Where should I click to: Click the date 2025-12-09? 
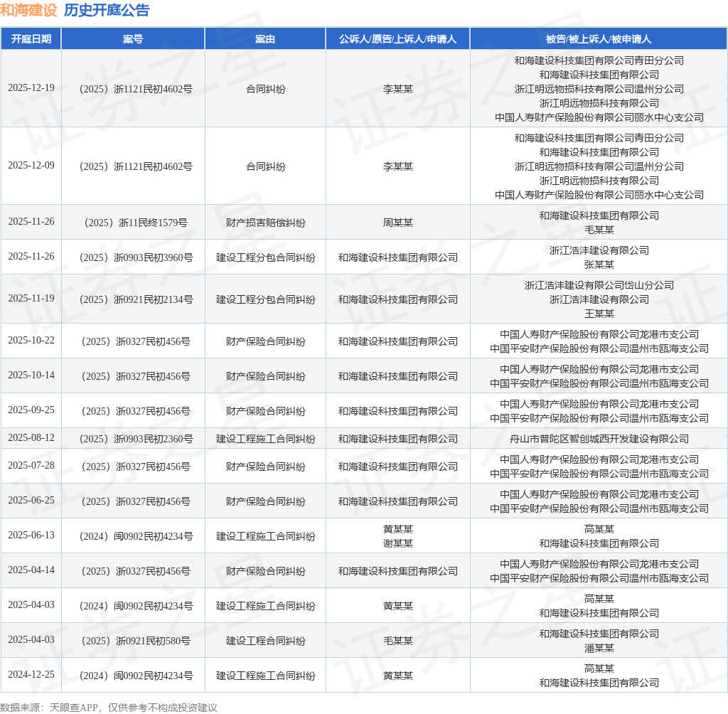click(31, 166)
